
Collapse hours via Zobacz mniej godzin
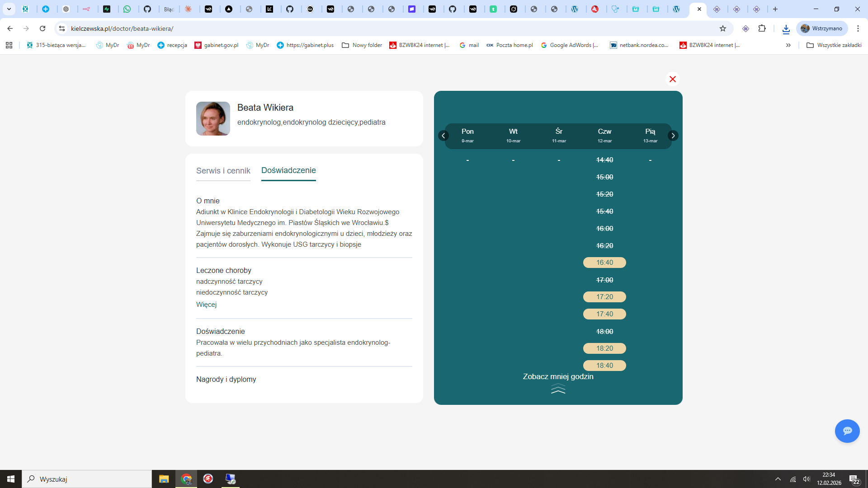[x=558, y=376]
